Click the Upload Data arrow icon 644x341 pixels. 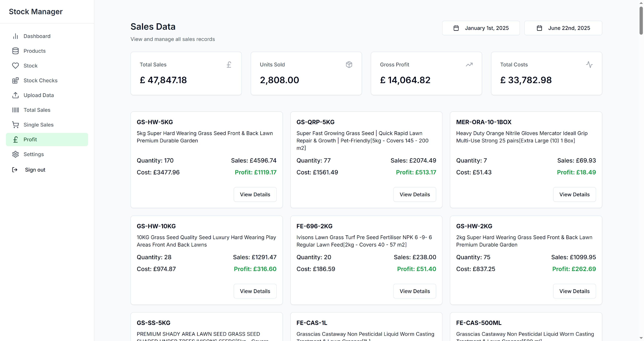click(16, 95)
